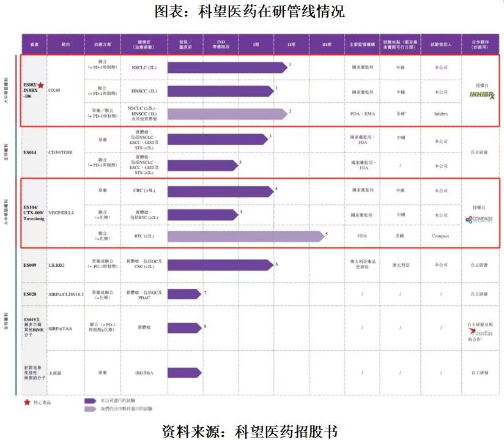Click the CRC (>3L) progress bar

pos(220,192)
